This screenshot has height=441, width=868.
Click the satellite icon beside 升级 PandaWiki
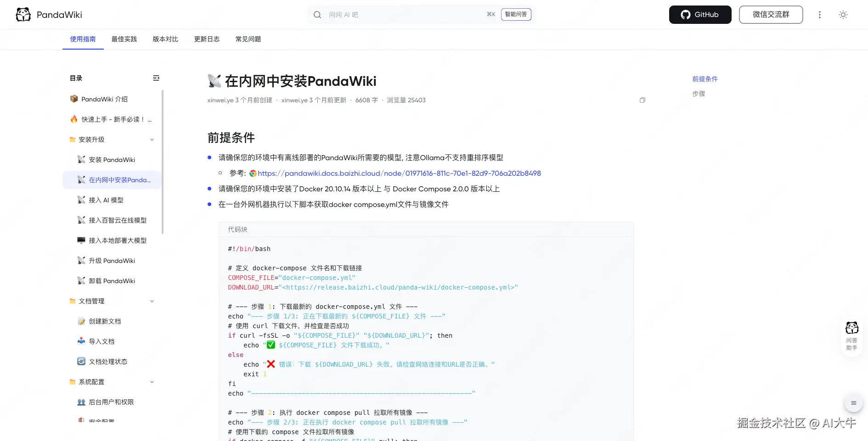click(x=81, y=260)
